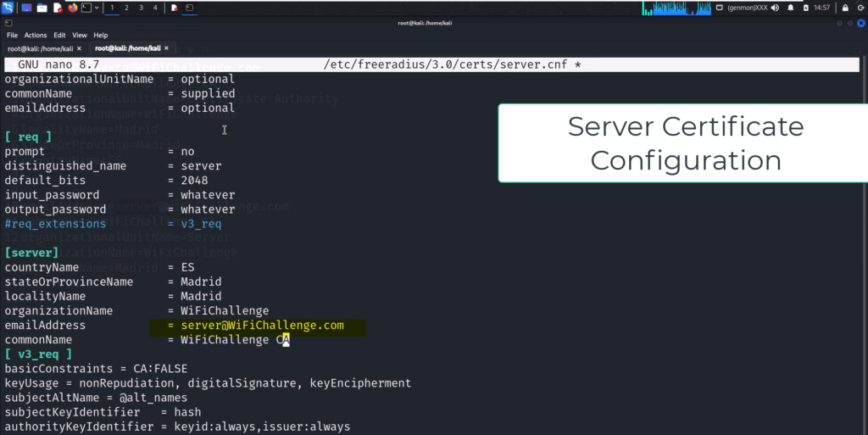This screenshot has width=868, height=435.
Task: Open the notifications bell icon
Action: coord(790,8)
